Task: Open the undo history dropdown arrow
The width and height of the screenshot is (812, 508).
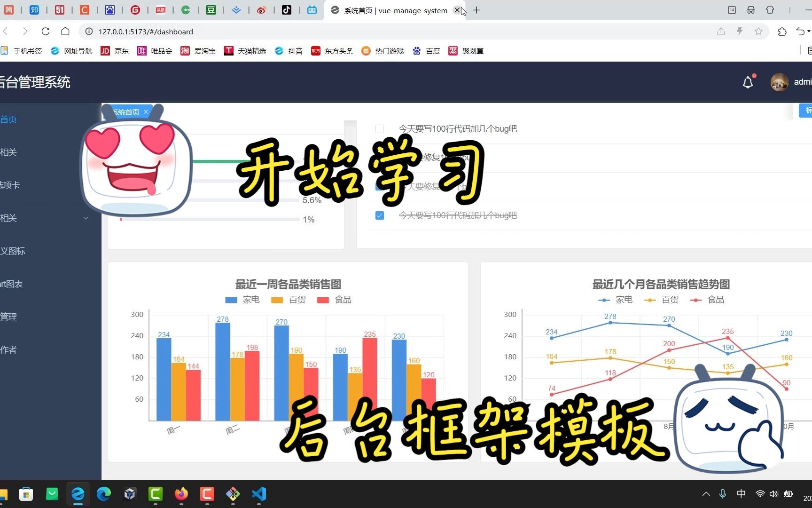Action: click(x=809, y=32)
